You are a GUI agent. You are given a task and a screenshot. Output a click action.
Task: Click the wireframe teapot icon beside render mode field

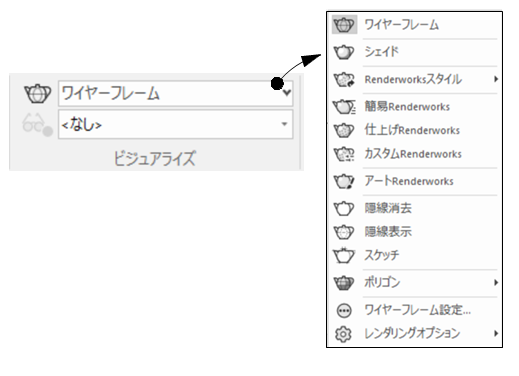pyautogui.click(x=38, y=93)
